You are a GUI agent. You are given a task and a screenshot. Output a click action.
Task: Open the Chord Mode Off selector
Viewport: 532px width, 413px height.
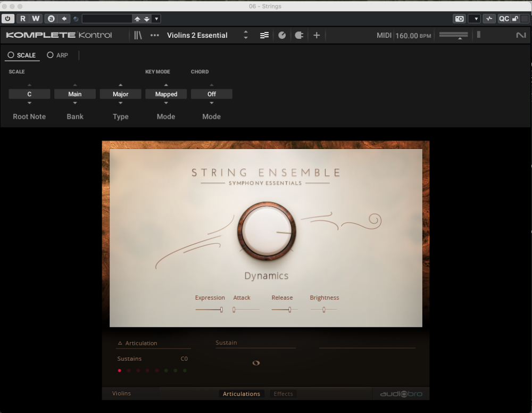(x=212, y=94)
